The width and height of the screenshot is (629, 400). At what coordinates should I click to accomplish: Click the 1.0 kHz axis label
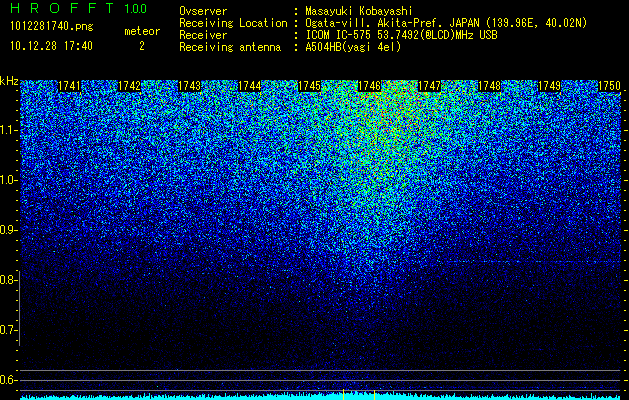point(7,180)
